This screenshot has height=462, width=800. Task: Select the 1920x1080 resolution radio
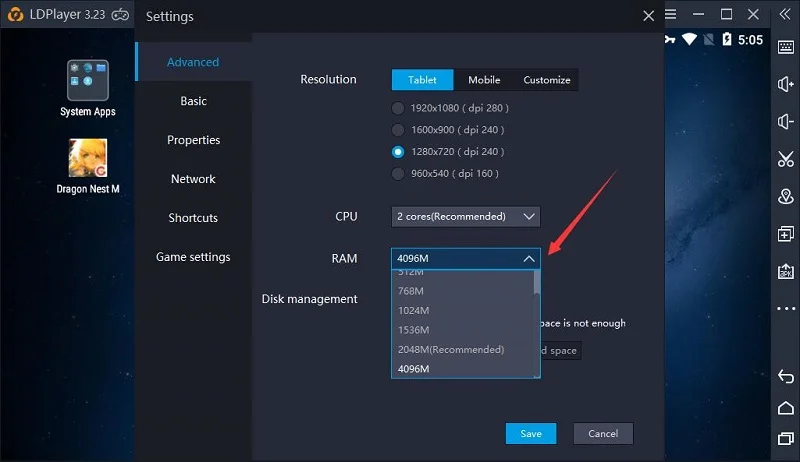pos(398,108)
